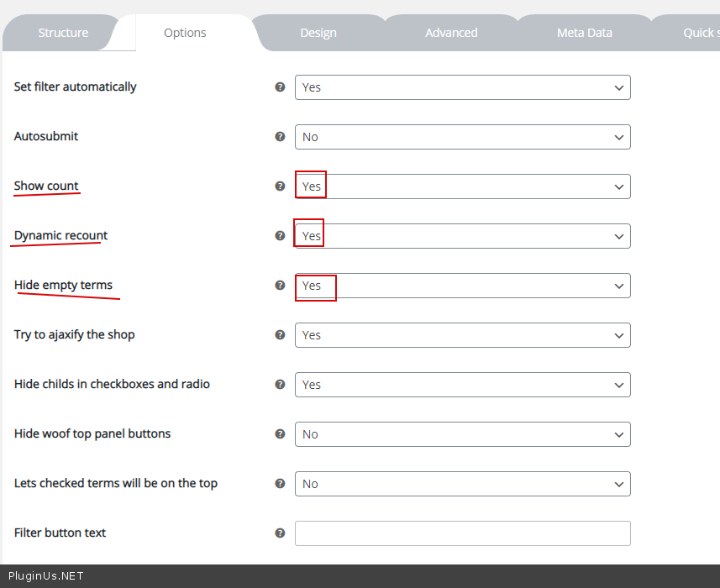Image resolution: width=720 pixels, height=588 pixels.
Task: Click Hide empty terms help icon
Action: coord(280,285)
